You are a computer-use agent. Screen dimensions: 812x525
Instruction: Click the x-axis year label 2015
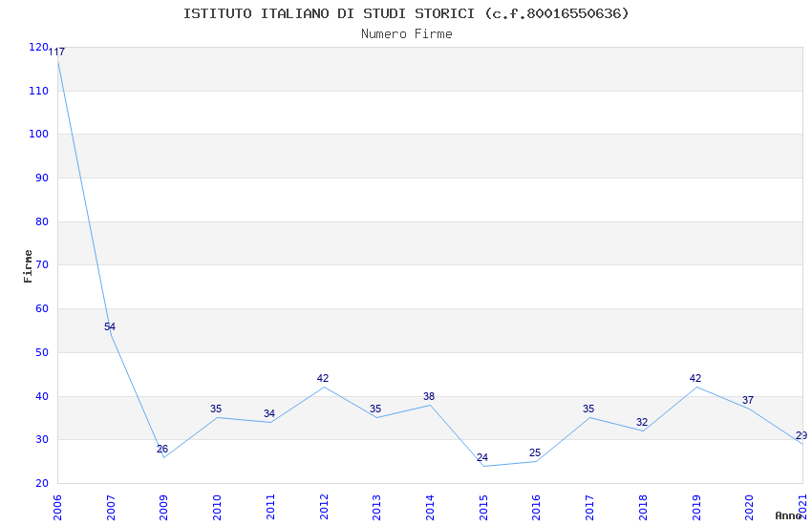[x=483, y=507]
